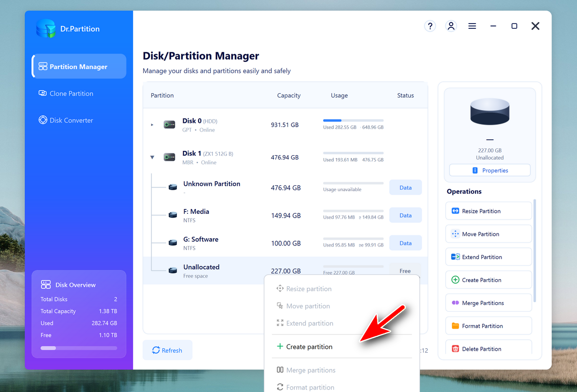This screenshot has width=577, height=392.
Task: Expand the Disk 0 row arrow
Action: [152, 125]
